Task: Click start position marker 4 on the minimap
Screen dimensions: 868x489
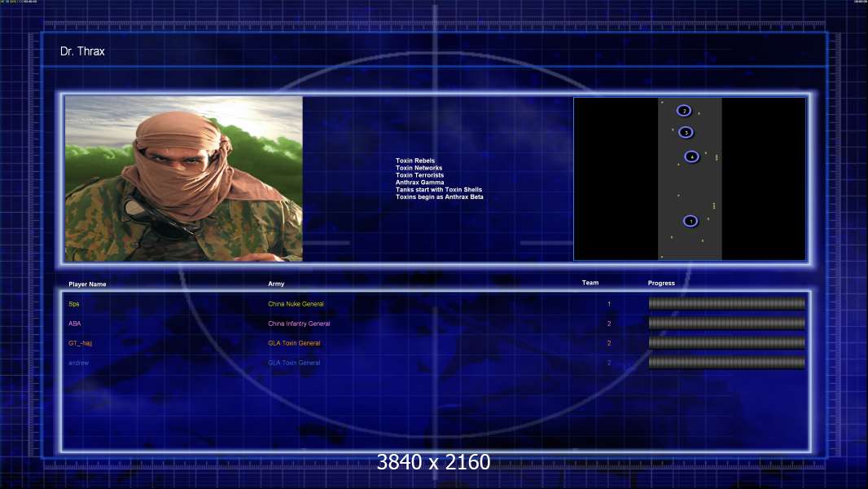Action: click(691, 156)
